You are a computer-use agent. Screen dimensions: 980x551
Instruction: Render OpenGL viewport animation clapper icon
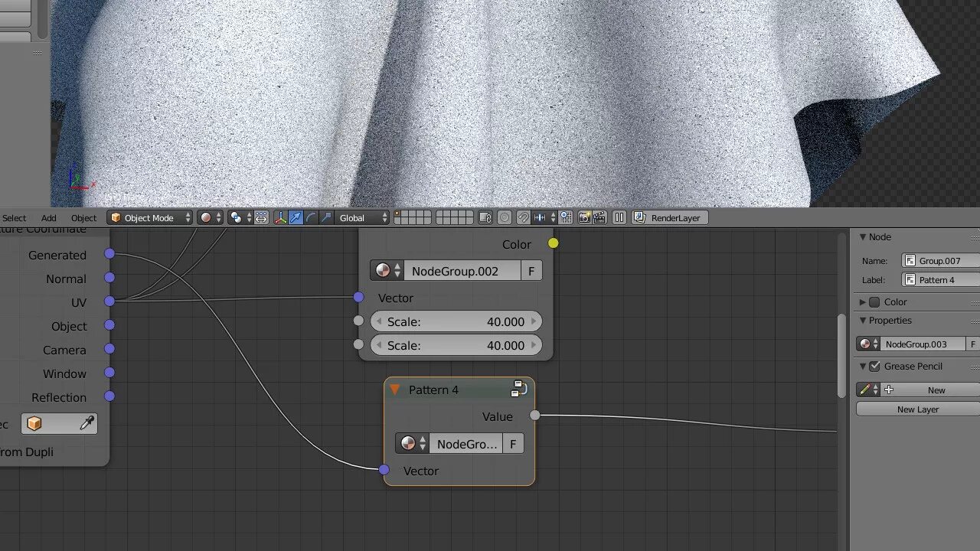click(x=599, y=218)
